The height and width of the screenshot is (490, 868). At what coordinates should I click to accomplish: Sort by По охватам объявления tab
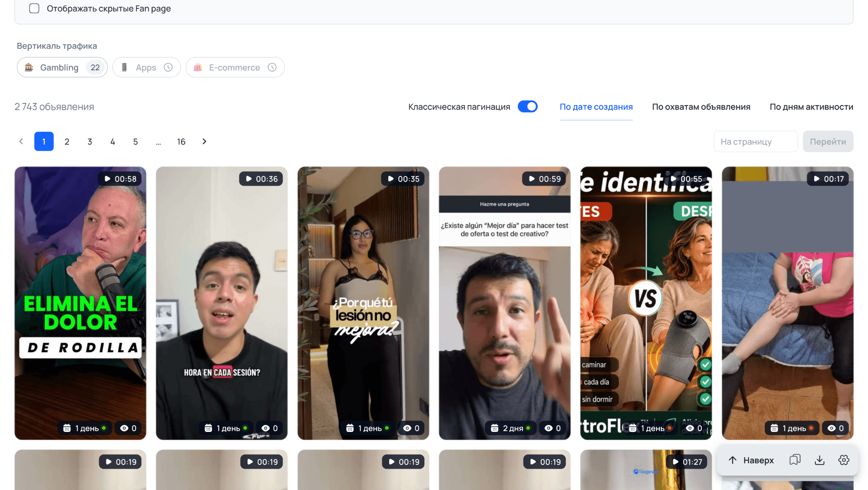click(701, 107)
